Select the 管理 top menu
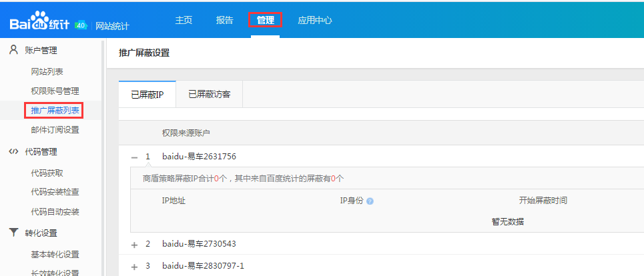 click(x=265, y=20)
